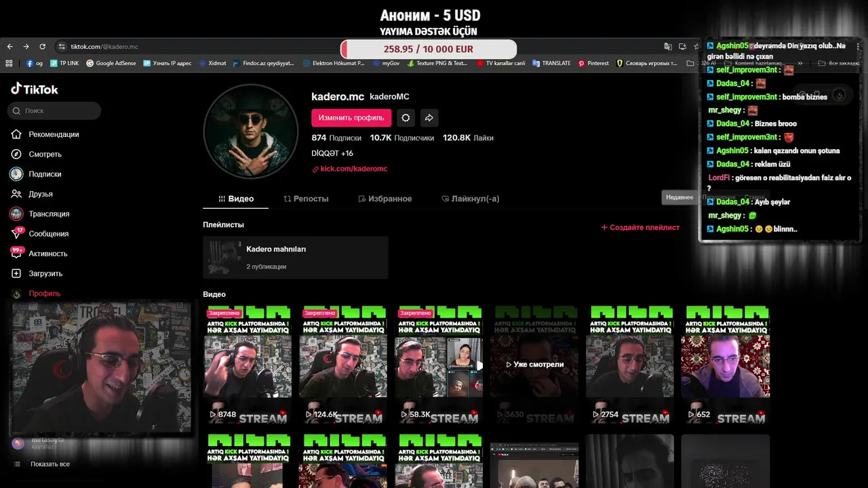Open the pinned video with 8748 views

(248, 365)
